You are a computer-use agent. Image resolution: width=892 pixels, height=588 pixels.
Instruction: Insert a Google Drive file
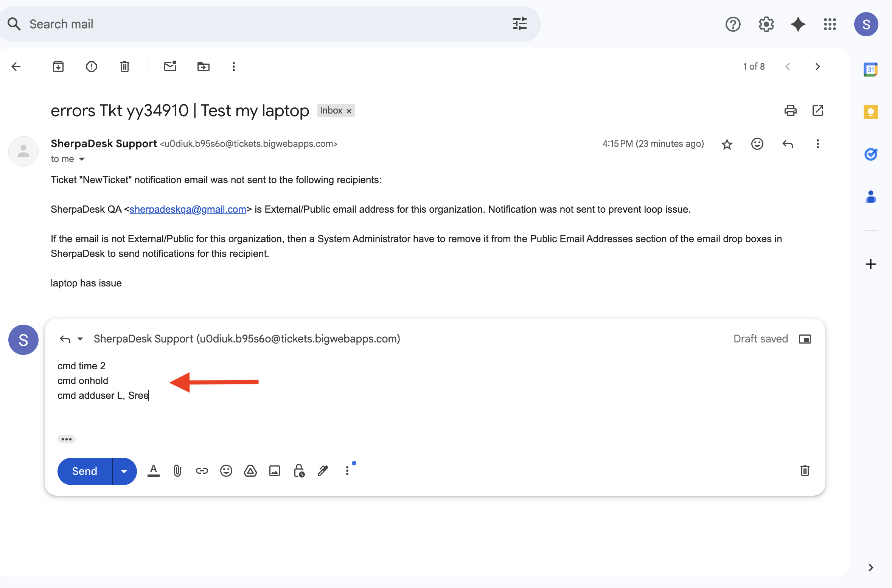pos(250,471)
